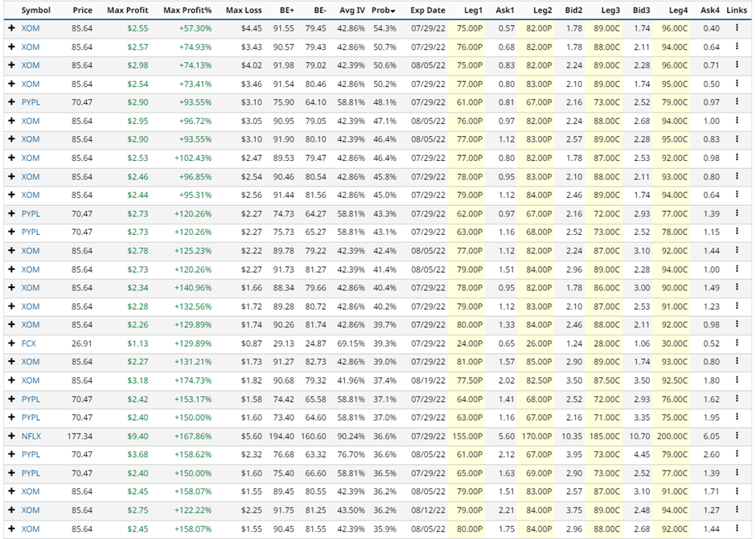The image size is (756, 539).
Task: Select the 200.00C Leg4 cell
Action: click(672, 436)
